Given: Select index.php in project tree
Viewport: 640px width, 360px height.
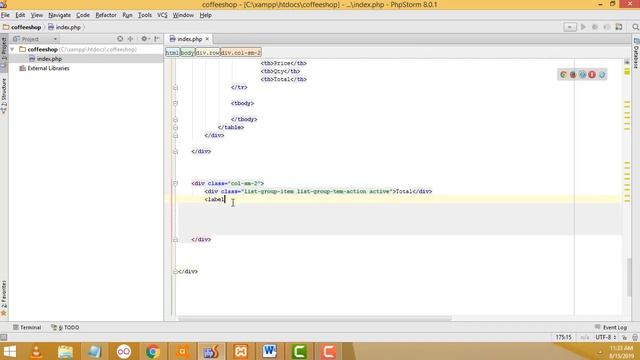Looking at the screenshot, I should coord(49,59).
